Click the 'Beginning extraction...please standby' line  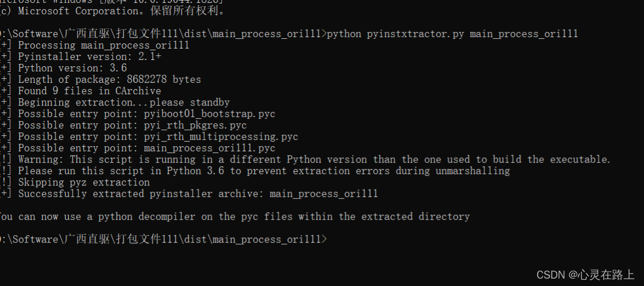(123, 102)
